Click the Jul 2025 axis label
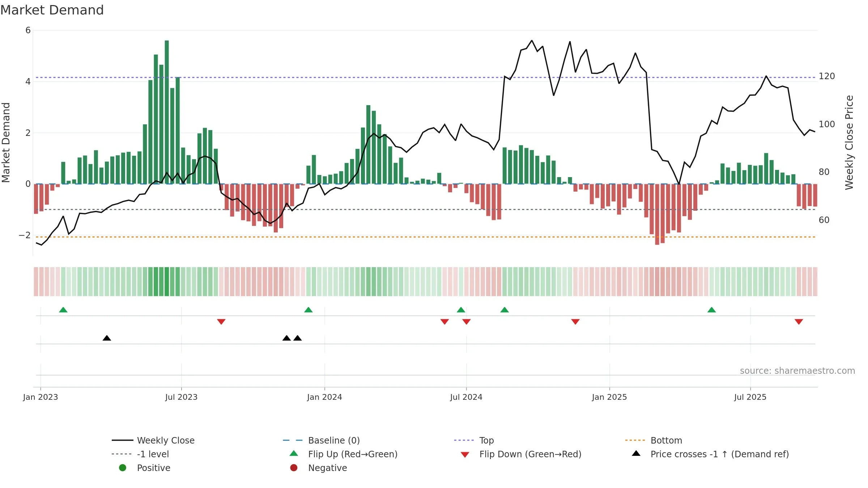The height and width of the screenshot is (488, 868). (750, 397)
